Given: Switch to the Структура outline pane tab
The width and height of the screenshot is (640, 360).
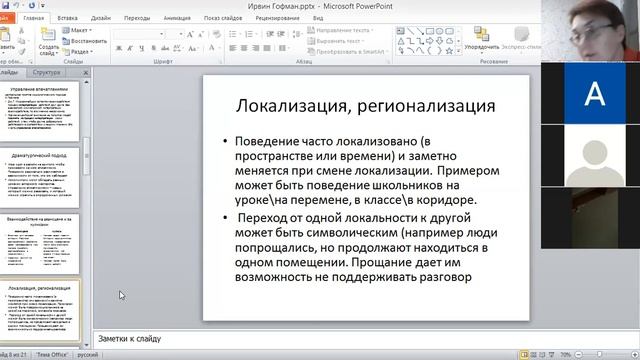Looking at the screenshot, I should (x=47, y=72).
